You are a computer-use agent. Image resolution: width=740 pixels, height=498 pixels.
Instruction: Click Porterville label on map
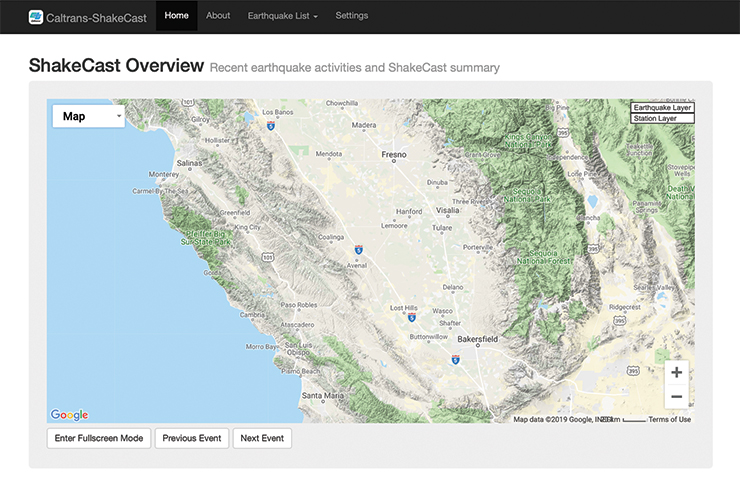(x=478, y=247)
